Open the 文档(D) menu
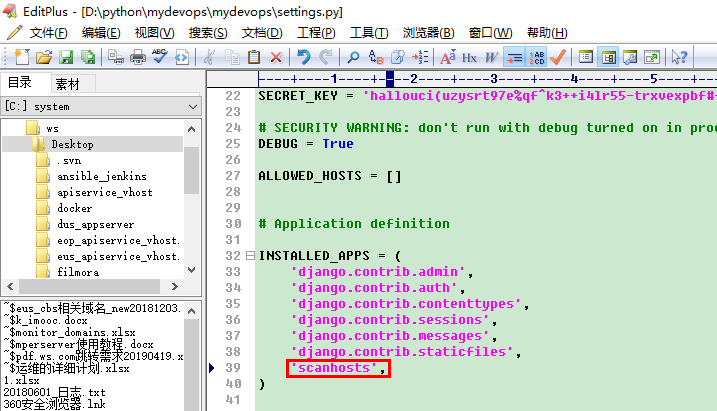 click(262, 33)
